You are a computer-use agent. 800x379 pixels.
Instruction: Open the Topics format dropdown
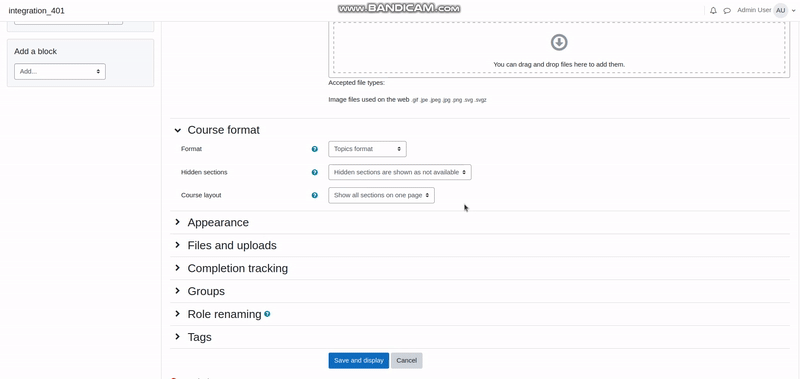tap(367, 149)
